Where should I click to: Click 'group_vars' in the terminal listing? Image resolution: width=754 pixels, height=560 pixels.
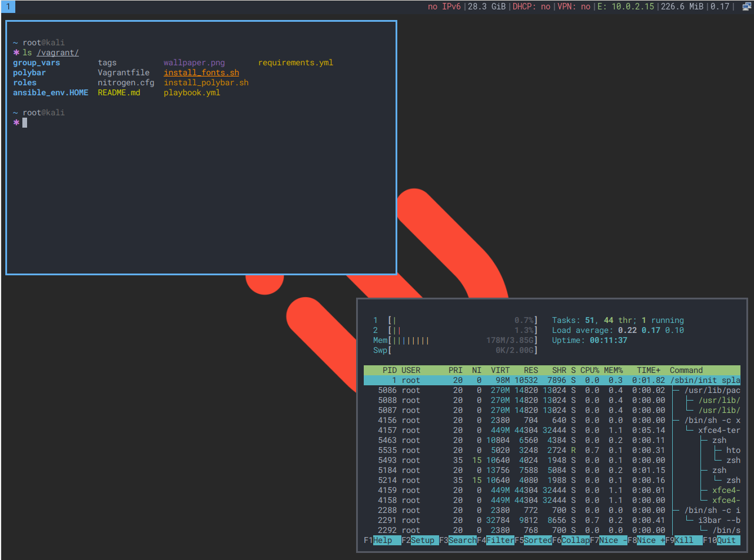pyautogui.click(x=36, y=62)
